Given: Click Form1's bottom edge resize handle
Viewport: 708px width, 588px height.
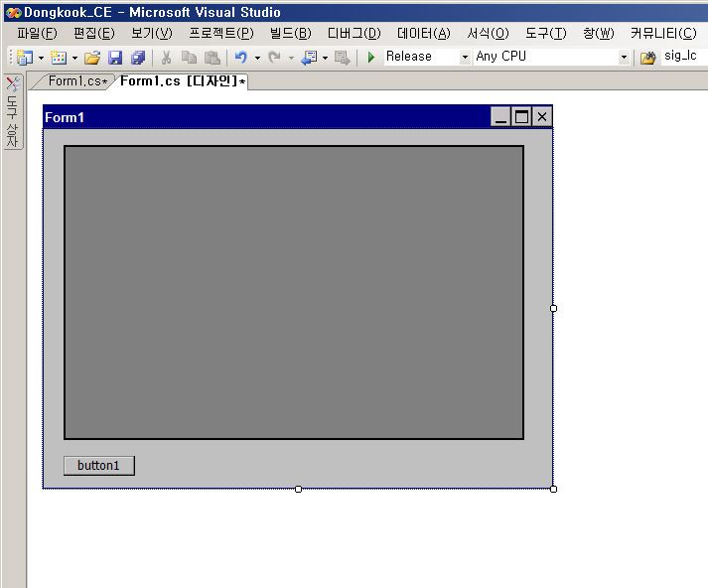Looking at the screenshot, I should 298,489.
